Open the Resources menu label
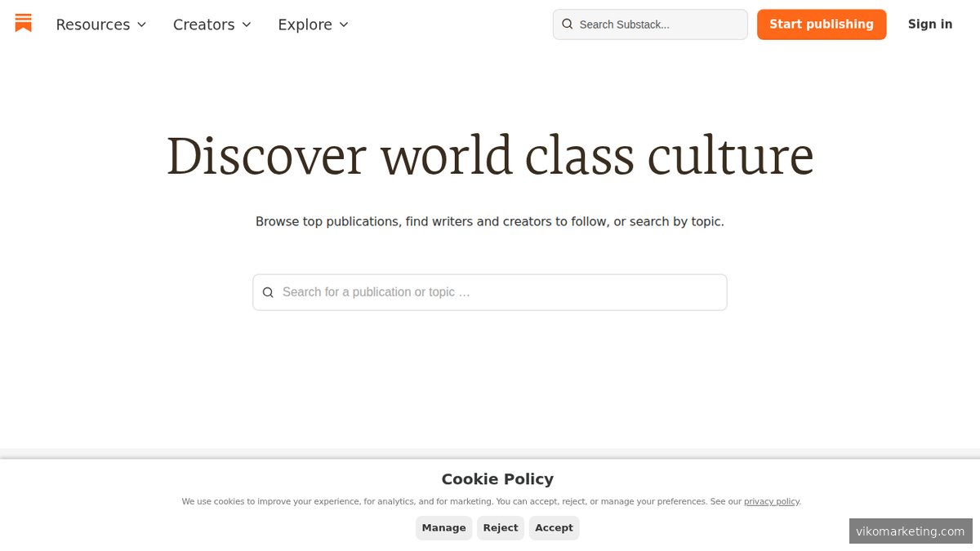 pyautogui.click(x=92, y=24)
